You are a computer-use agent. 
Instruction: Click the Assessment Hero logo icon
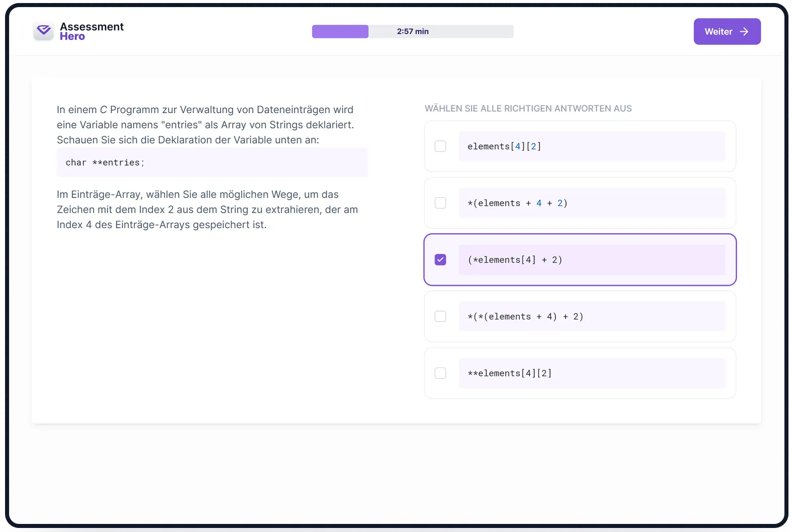pos(43,31)
